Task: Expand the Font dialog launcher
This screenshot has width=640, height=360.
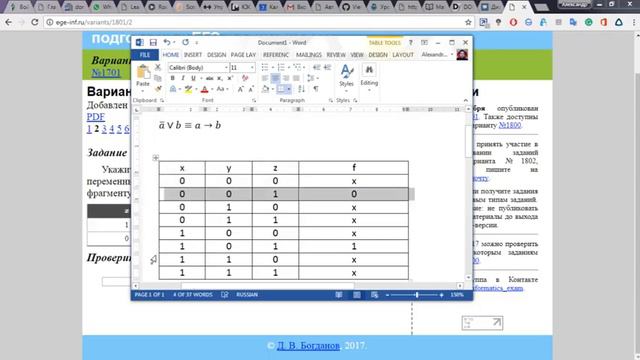Action: click(254, 100)
